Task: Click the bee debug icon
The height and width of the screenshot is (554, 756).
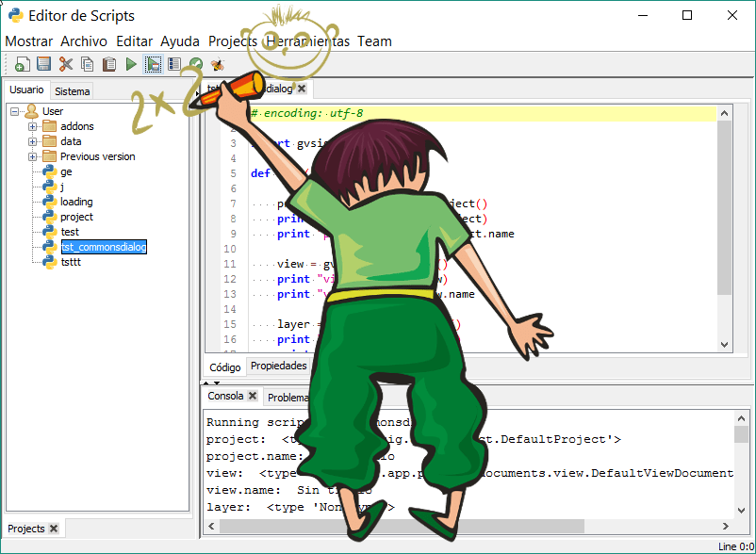Action: [218, 64]
